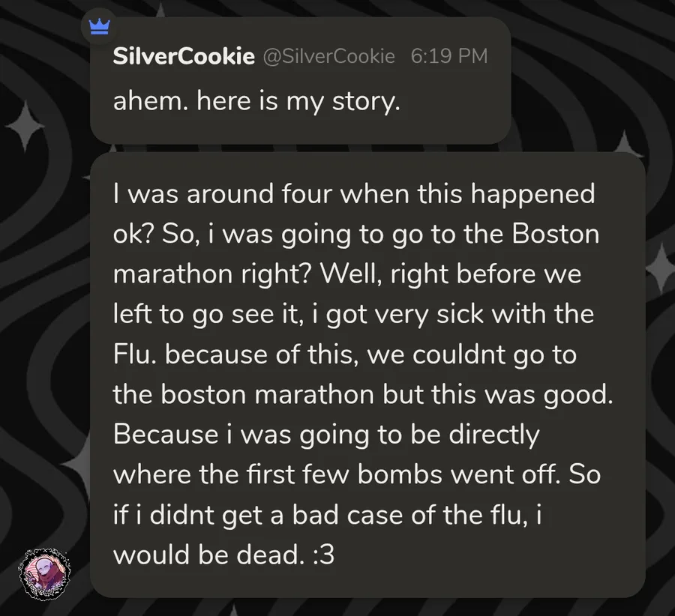
Task: Click the blue crown badge icon
Action: pyautogui.click(x=99, y=26)
